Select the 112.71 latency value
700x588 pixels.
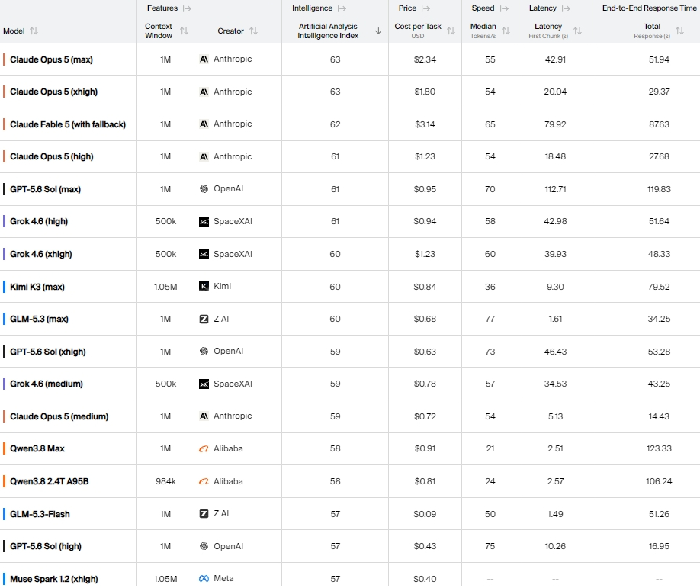coord(555,189)
